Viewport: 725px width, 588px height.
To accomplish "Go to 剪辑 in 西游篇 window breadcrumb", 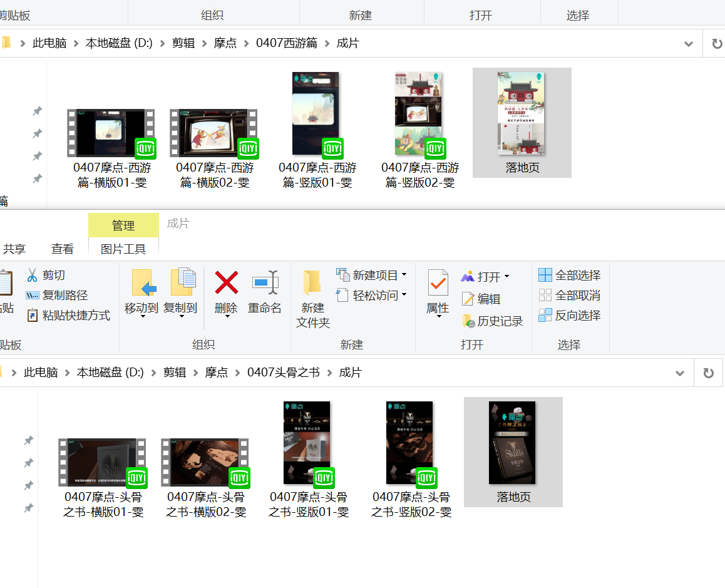I will click(183, 43).
